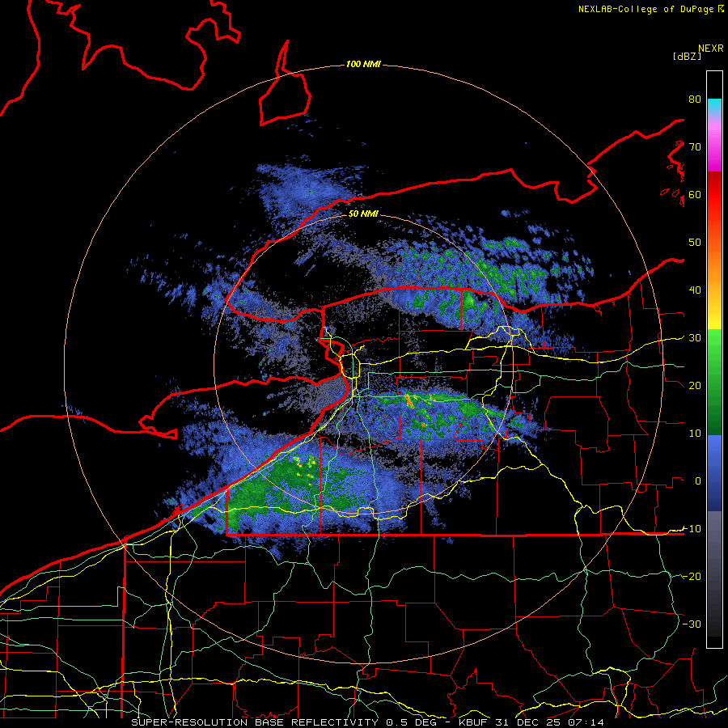
Task: Click the 0 dBZ scale value
Action: point(698,481)
